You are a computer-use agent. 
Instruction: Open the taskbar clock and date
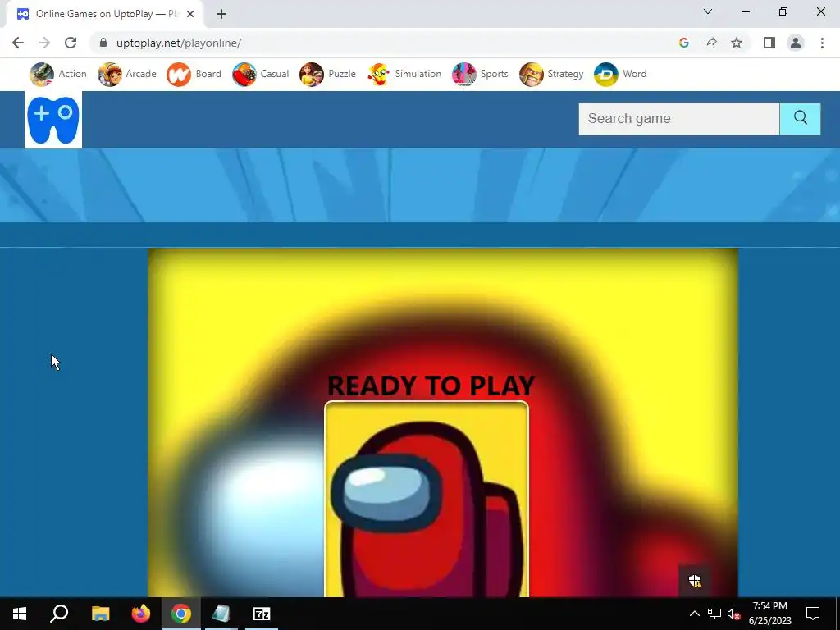769,614
